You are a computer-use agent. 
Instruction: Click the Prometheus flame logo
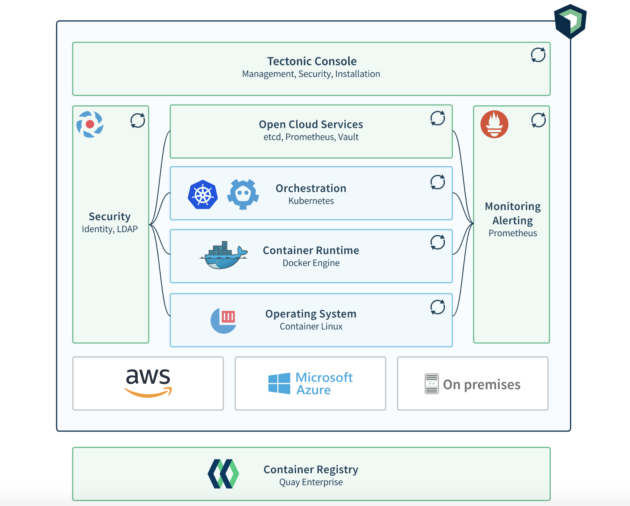pyautogui.click(x=494, y=124)
